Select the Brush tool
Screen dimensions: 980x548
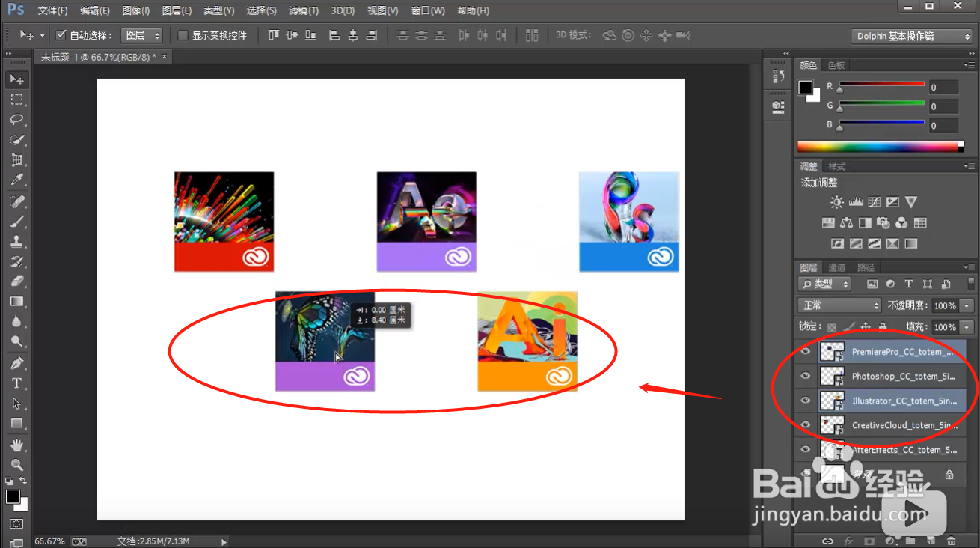[x=16, y=222]
